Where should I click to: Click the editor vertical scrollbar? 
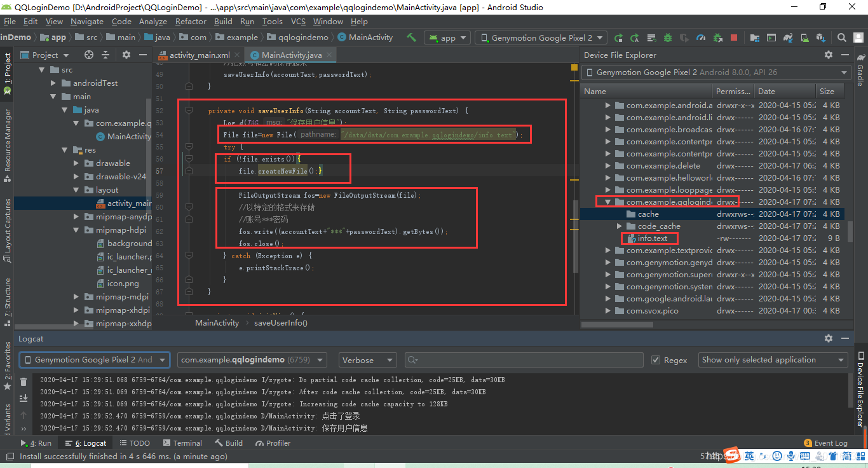tap(576, 236)
